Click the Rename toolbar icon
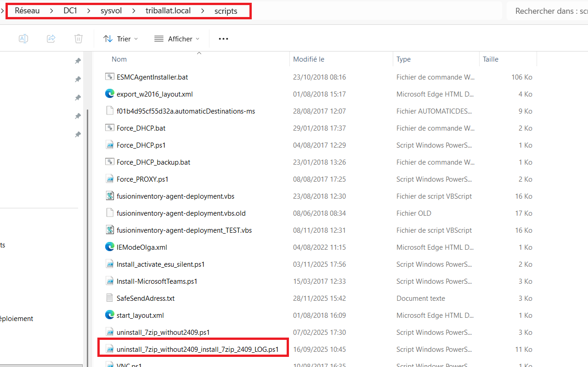The image size is (588, 367). pos(23,39)
